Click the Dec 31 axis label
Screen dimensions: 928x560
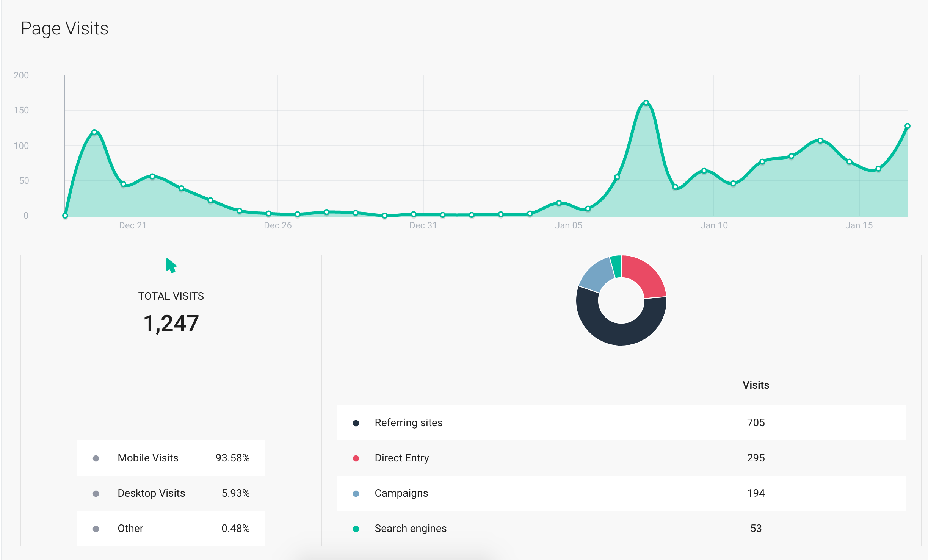point(423,225)
